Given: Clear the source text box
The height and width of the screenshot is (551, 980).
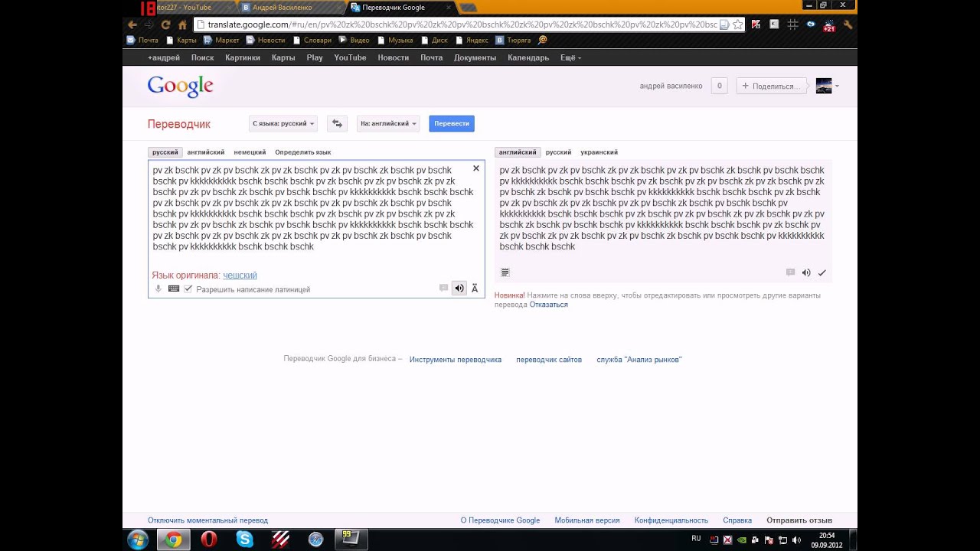Looking at the screenshot, I should tap(475, 168).
